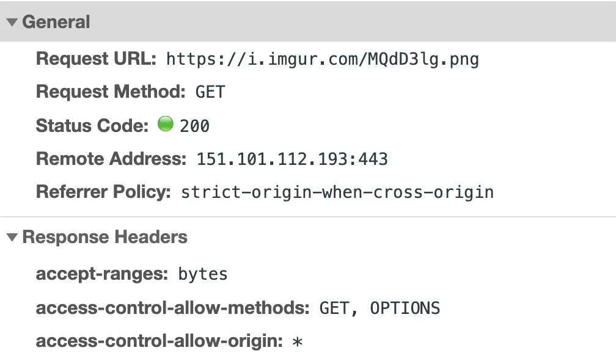This screenshot has height=364, width=616.
Task: Click the Response Headers section title
Action: pos(105,238)
